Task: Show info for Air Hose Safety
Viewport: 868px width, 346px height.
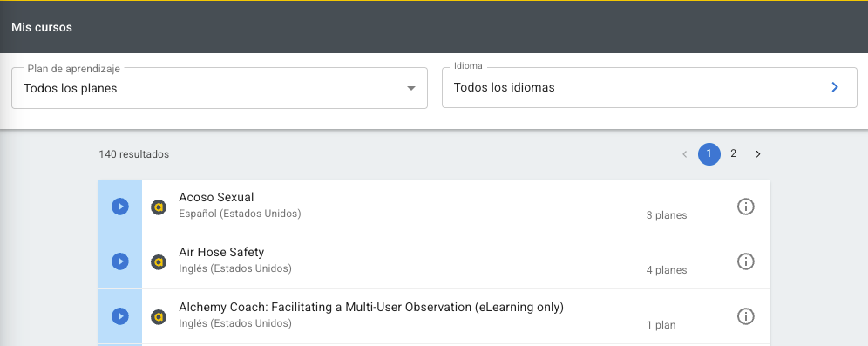Action: (x=746, y=261)
